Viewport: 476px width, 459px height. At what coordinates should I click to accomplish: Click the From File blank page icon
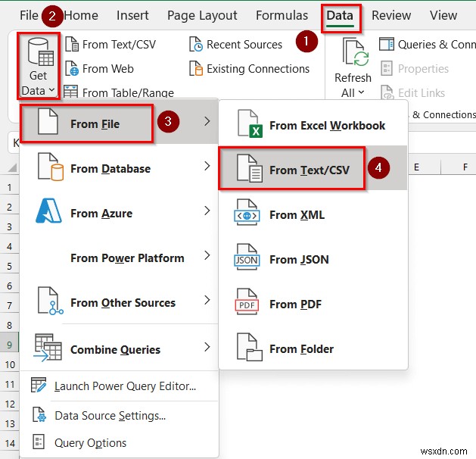(48, 121)
